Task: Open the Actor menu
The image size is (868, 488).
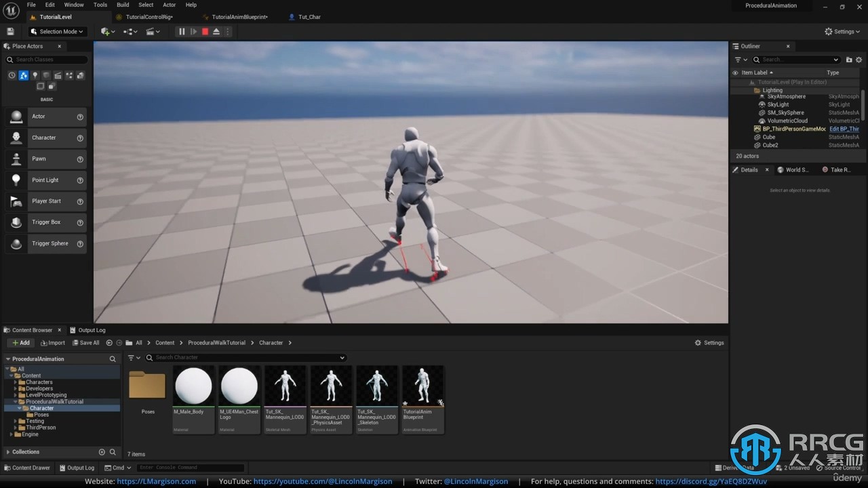Action: pyautogui.click(x=169, y=5)
